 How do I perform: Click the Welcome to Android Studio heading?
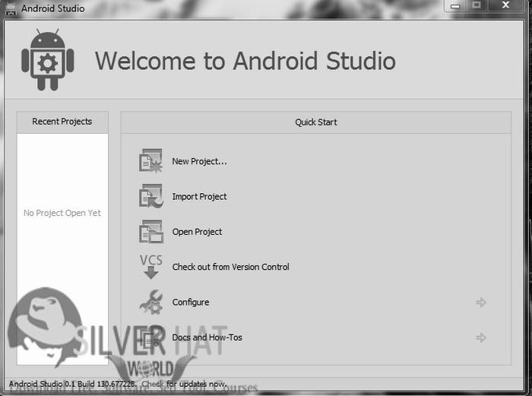(245, 61)
